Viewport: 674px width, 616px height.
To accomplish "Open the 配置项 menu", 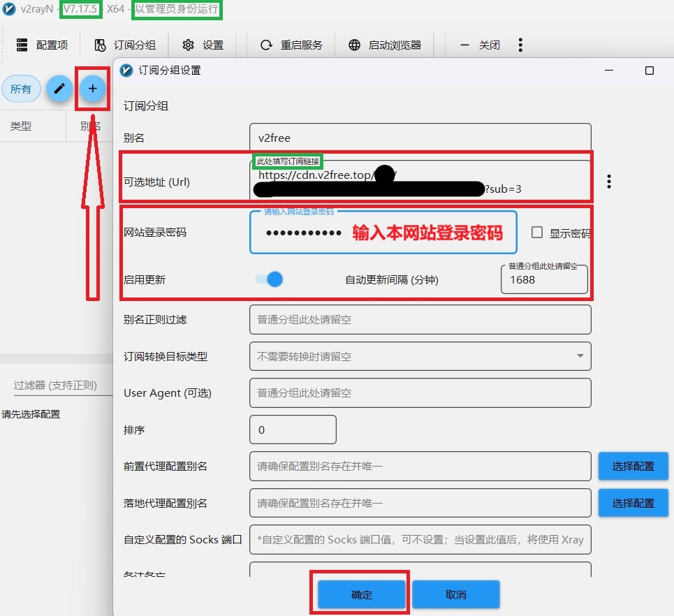I will [42, 45].
